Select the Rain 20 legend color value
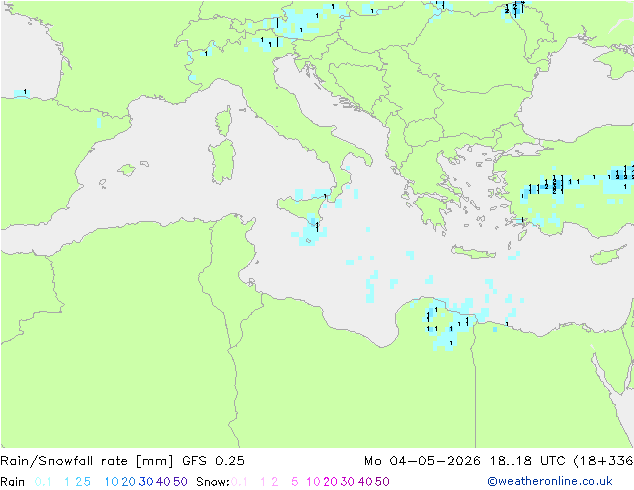Image resolution: width=634 pixels, height=490 pixels. 128,482
